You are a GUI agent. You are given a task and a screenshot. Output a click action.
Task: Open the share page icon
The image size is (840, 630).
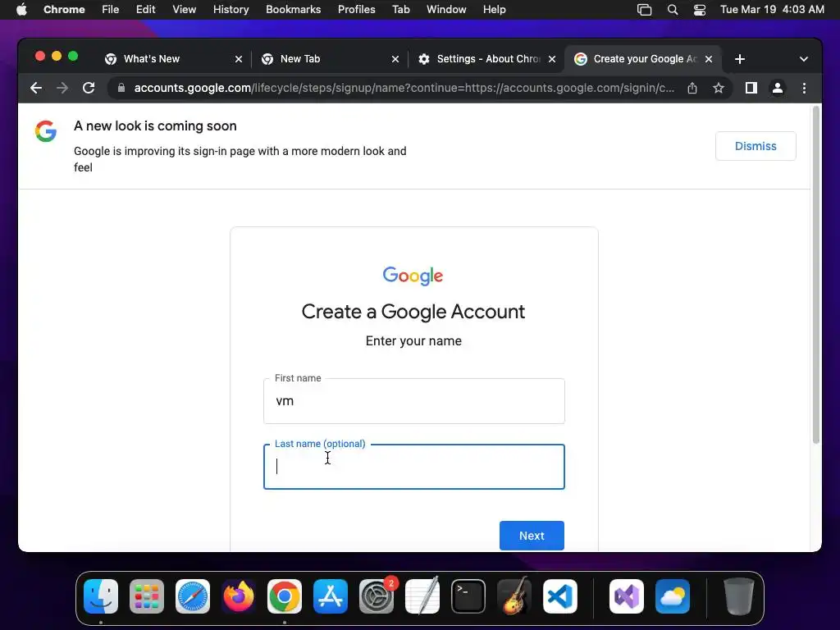(x=692, y=88)
